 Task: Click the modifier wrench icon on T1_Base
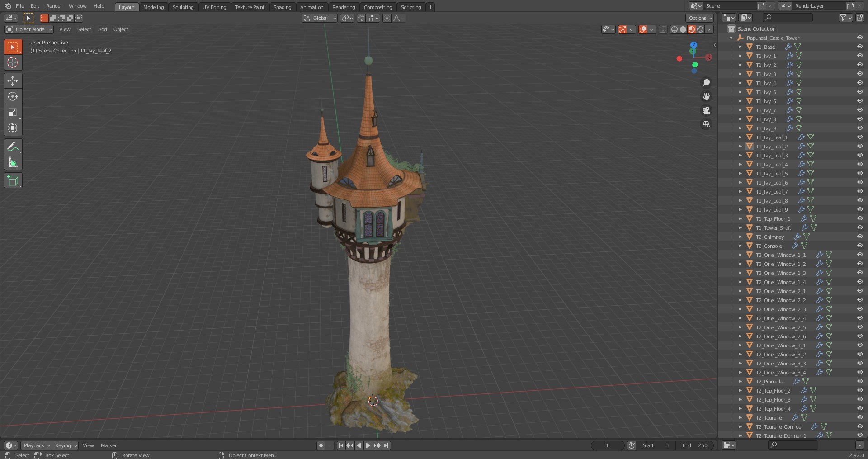coord(788,47)
